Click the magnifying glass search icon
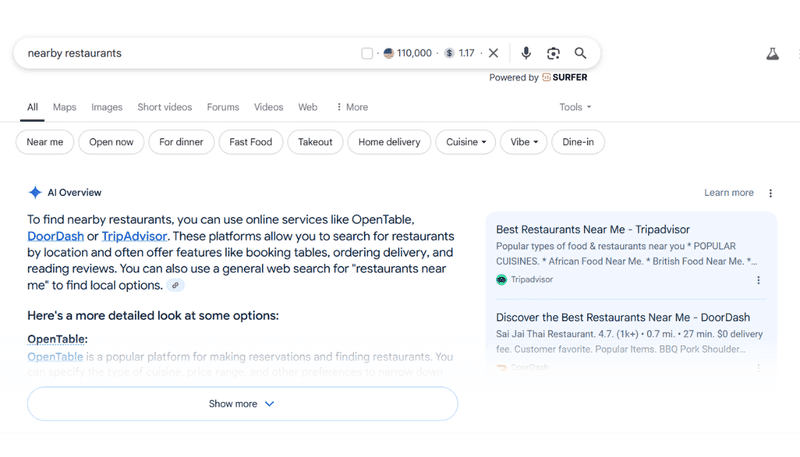The width and height of the screenshot is (800, 457). 580,53
